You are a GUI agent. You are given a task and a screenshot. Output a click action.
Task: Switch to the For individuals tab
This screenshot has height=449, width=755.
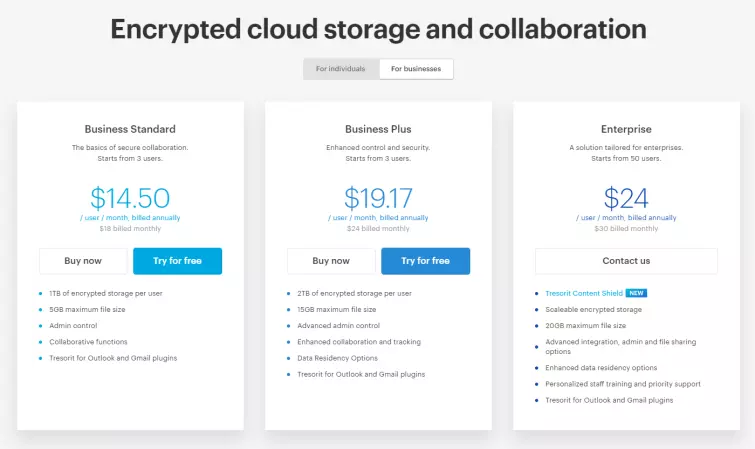tap(340, 69)
